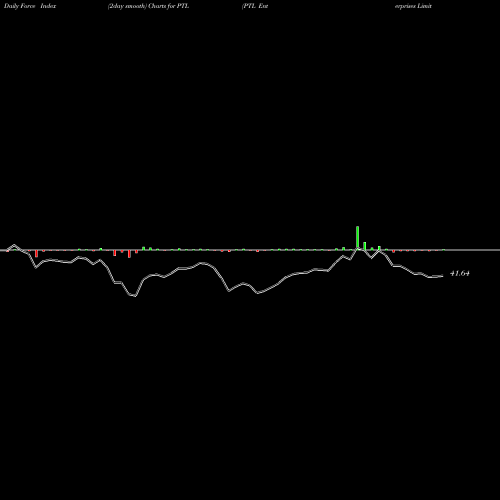This screenshot has height=500, width=500.
Task: Click the '(2day smooth) Charts for PTL' heading
Action: coord(148,6)
